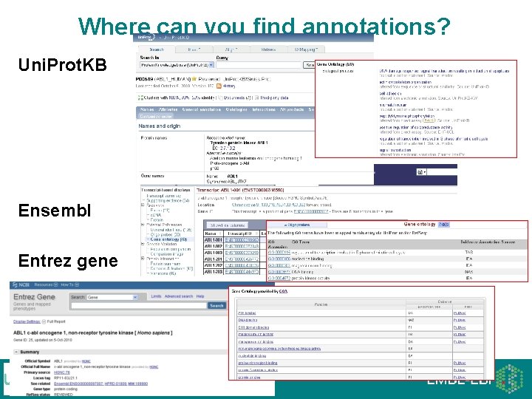Click the yellow Reviewed star icon
Viewport: 532px width, 399px height.
click(194, 79)
